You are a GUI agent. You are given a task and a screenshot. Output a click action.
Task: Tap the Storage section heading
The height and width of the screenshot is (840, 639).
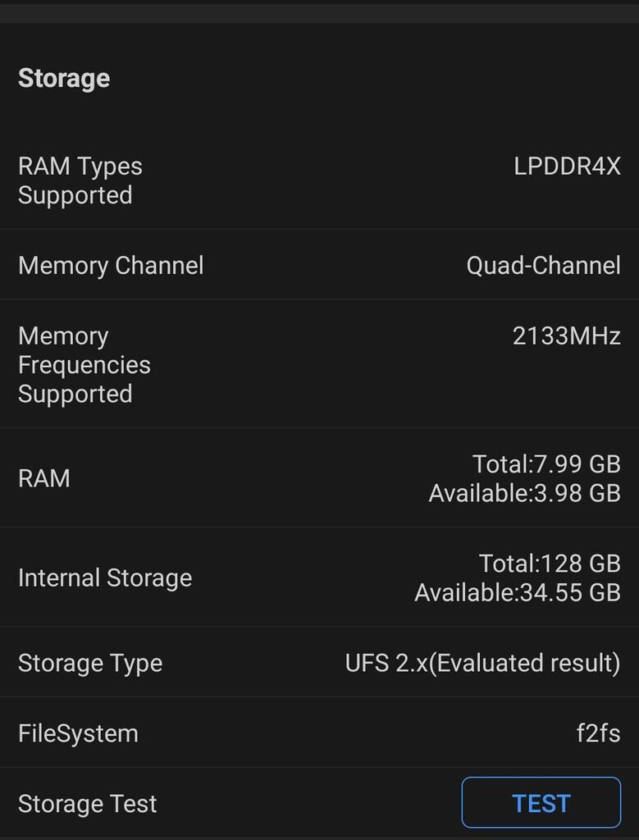tap(64, 79)
